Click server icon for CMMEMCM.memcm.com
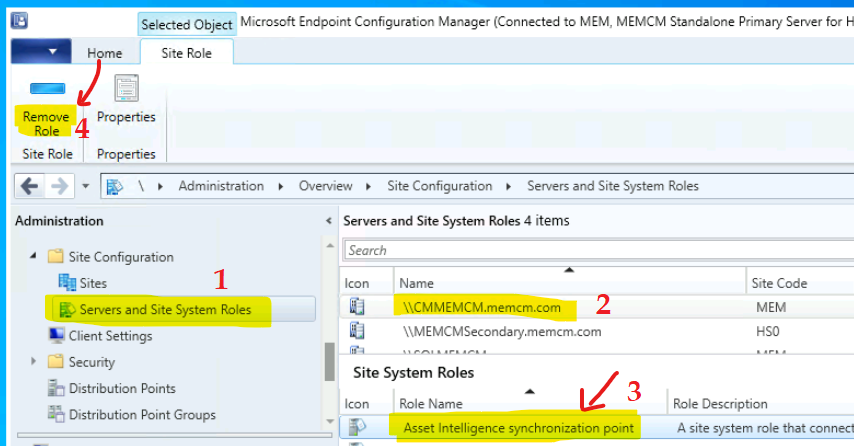Viewport: 854px width, 446px height. [357, 307]
